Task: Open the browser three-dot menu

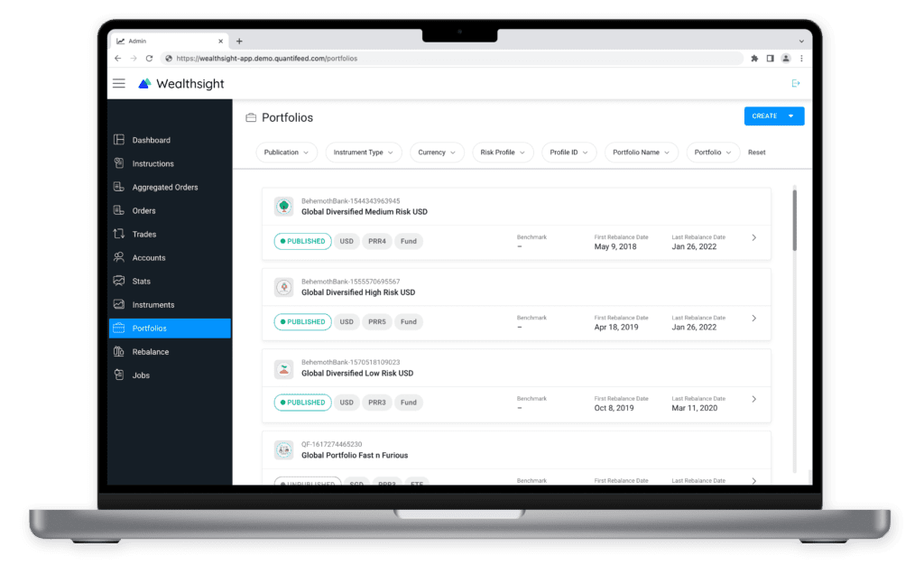Action: pyautogui.click(x=801, y=59)
